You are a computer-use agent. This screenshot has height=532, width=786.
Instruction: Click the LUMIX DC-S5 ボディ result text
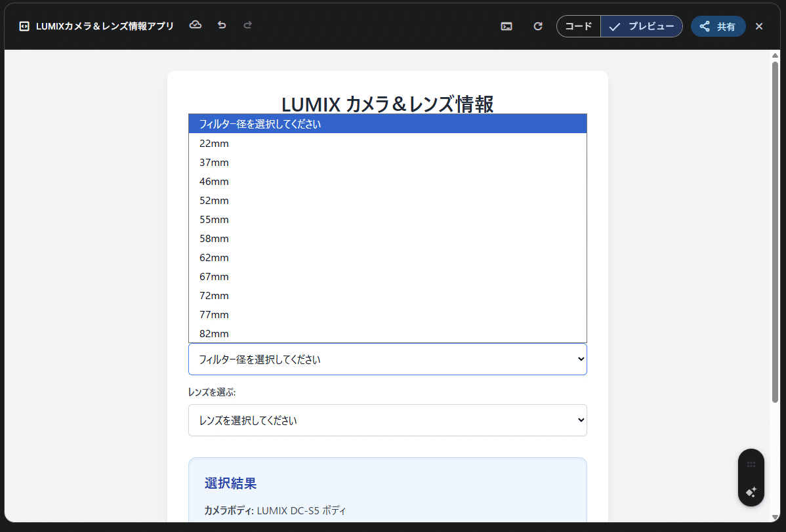point(301,510)
